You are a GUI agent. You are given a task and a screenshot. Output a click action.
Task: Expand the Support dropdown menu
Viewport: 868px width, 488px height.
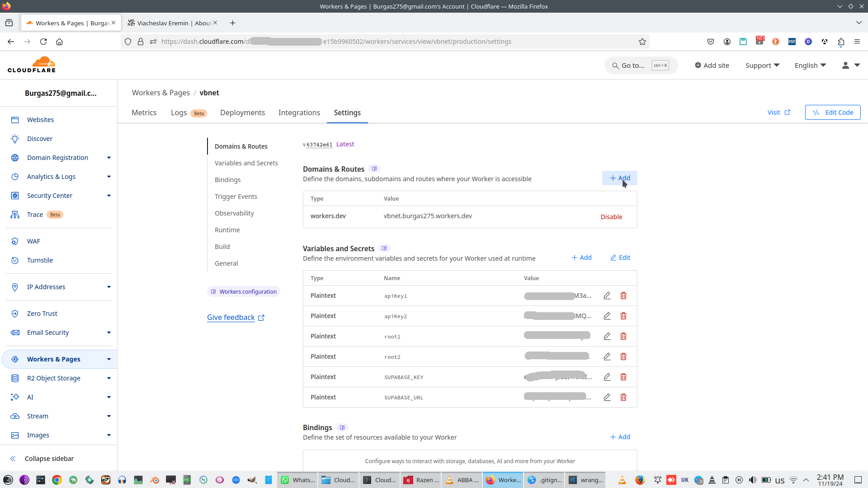click(762, 66)
